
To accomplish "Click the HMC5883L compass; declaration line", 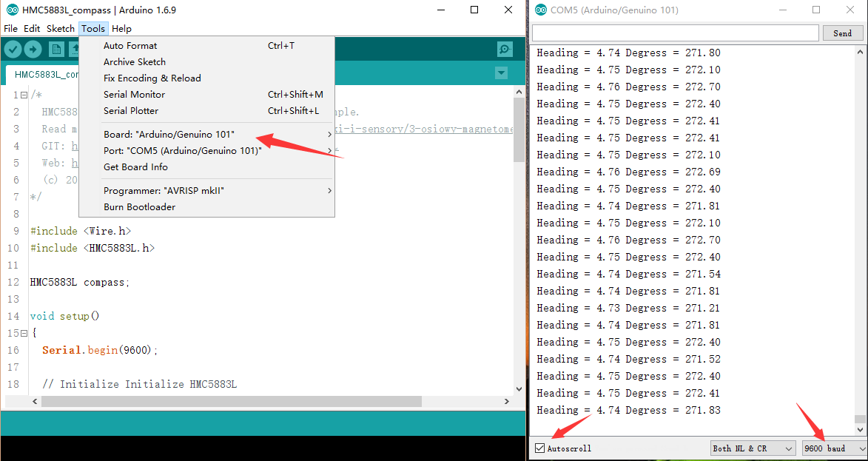I will click(x=80, y=282).
